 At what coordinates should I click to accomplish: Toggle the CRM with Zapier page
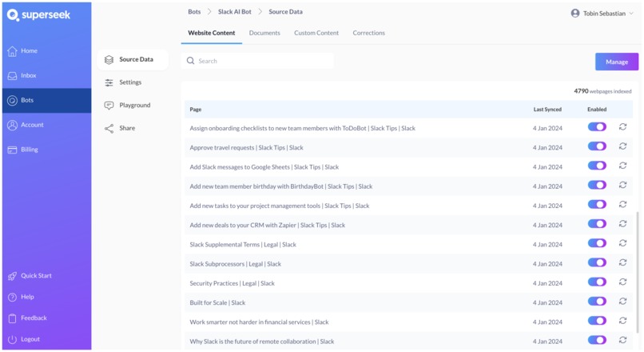(597, 224)
